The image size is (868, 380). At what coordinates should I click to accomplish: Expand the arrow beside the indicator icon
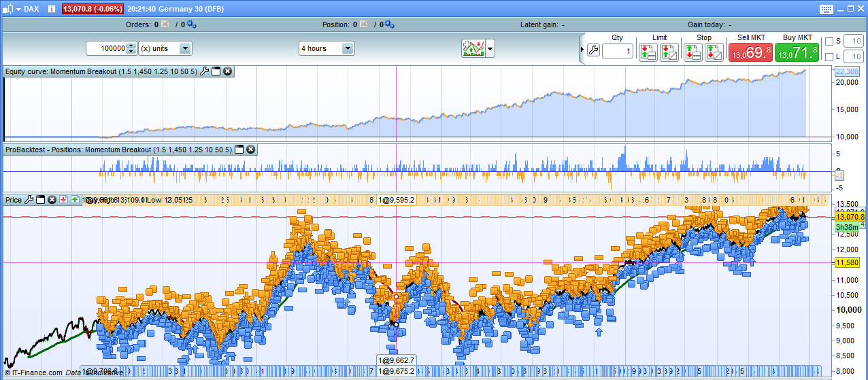pyautogui.click(x=490, y=48)
